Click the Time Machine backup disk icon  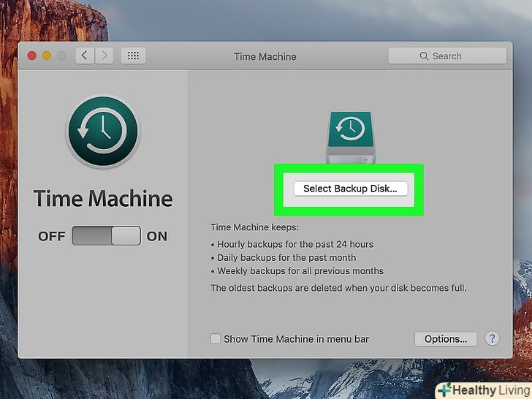point(351,137)
